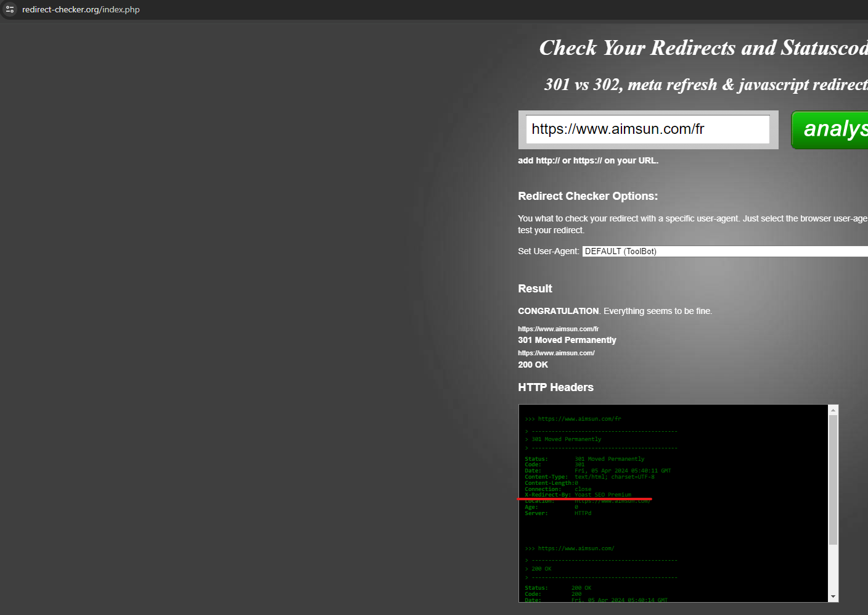Click the 'Result' heading
The width and height of the screenshot is (868, 615).
click(x=535, y=289)
